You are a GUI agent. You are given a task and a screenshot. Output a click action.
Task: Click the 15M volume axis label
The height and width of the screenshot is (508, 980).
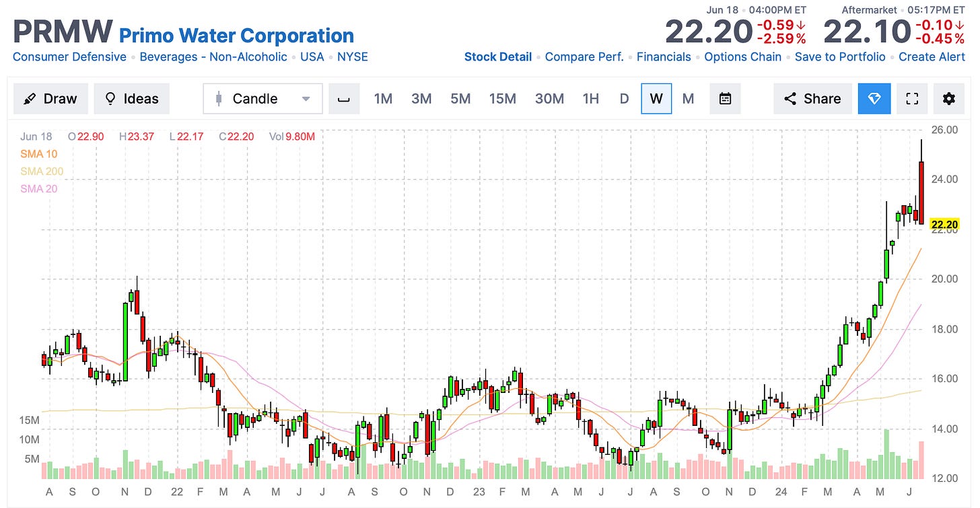(29, 421)
